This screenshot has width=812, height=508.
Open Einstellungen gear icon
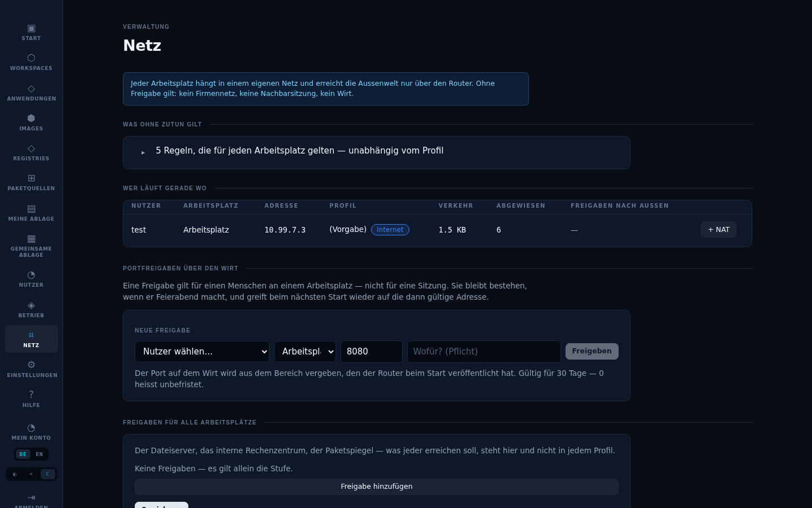tap(31, 365)
